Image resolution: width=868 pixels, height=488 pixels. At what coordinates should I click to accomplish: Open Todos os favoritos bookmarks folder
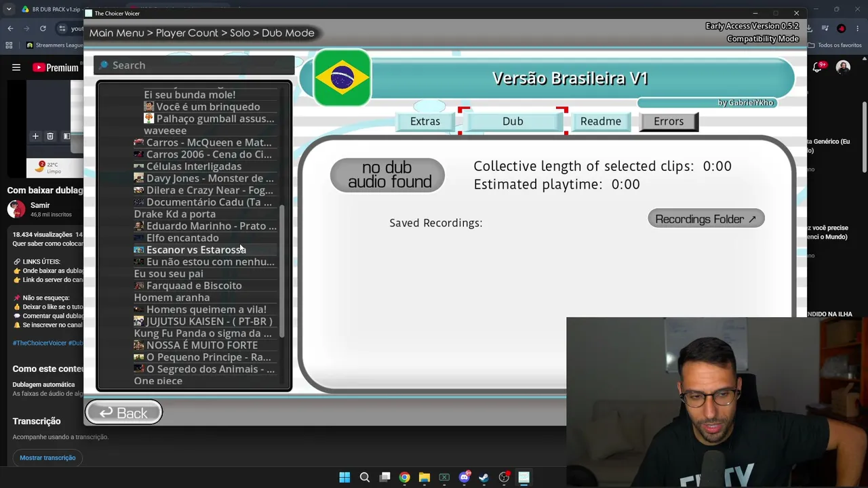pos(834,45)
